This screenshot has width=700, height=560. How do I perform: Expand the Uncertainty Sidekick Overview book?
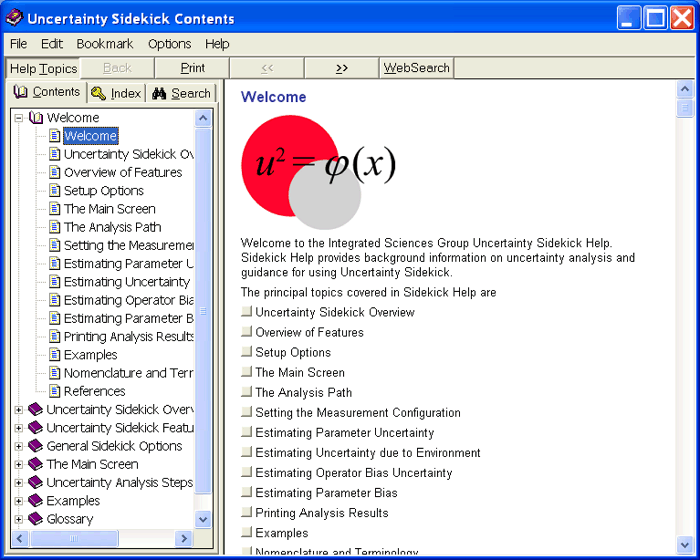(x=19, y=410)
